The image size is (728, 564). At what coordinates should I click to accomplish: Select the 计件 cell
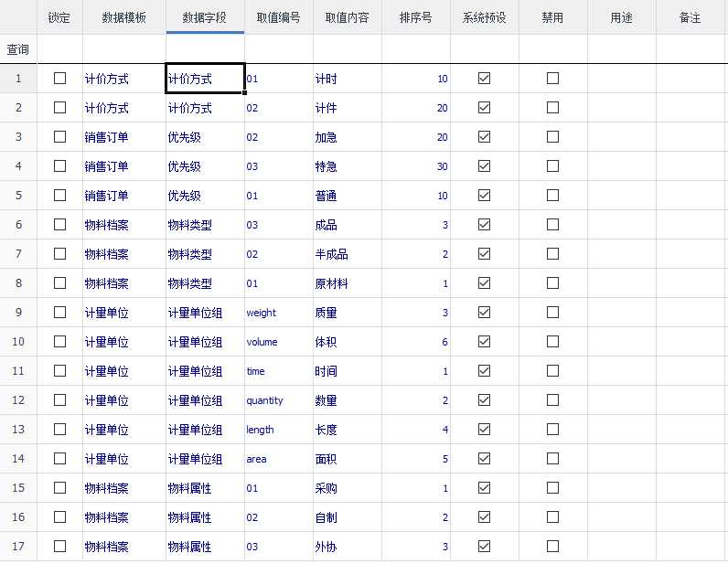(348, 107)
